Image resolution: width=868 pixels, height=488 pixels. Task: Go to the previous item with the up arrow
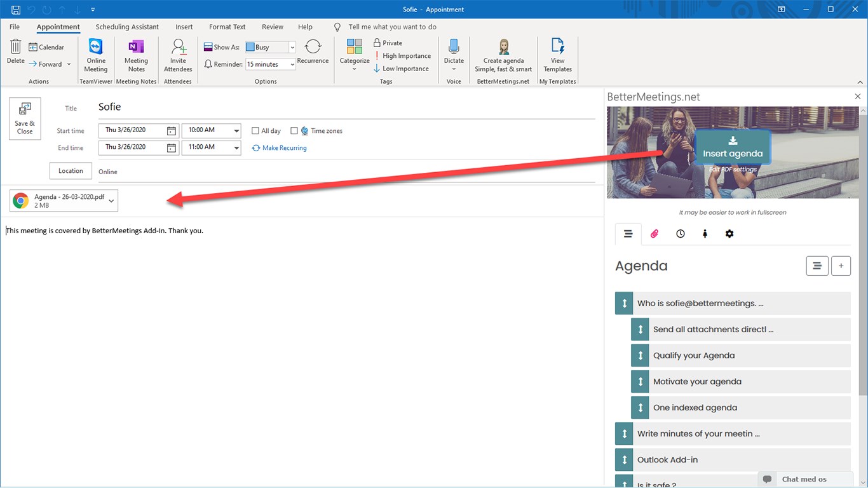coord(62,10)
